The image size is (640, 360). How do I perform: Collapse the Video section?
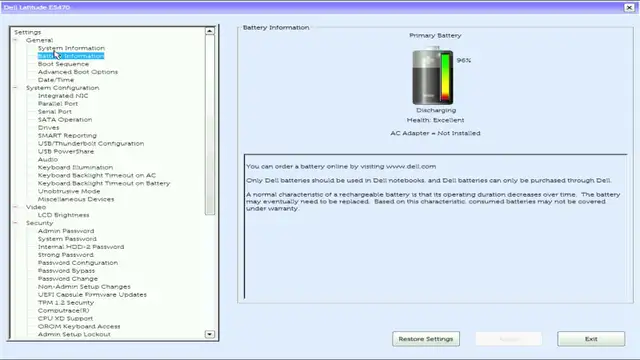click(x=16, y=207)
